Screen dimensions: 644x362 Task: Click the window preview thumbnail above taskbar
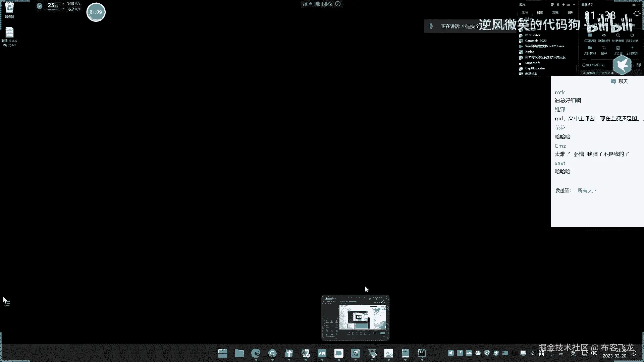(356, 318)
